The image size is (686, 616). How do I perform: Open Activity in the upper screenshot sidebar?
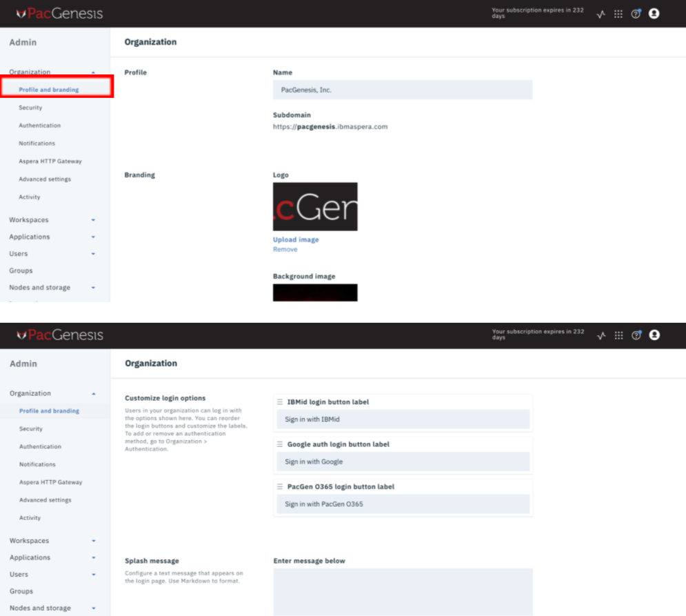30,197
